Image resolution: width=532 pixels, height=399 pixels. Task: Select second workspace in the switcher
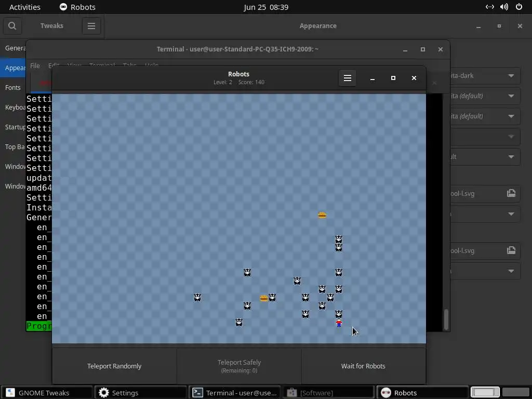[516, 392]
